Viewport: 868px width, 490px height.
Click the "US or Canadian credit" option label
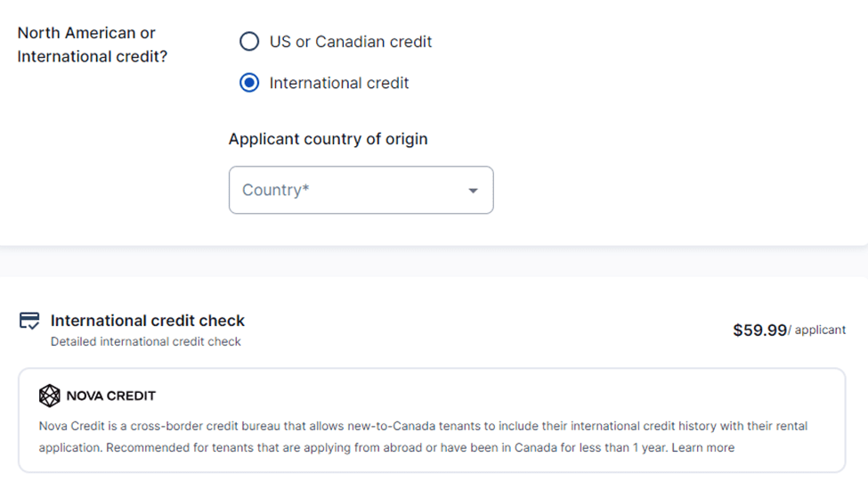[x=351, y=42]
